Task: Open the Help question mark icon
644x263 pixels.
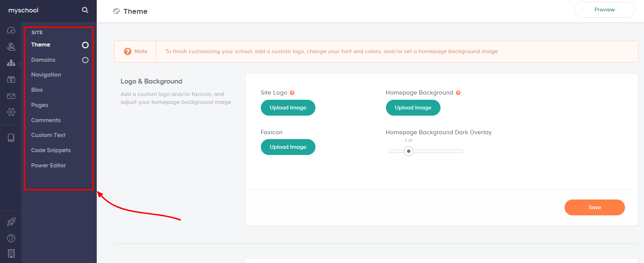Action: tap(11, 238)
